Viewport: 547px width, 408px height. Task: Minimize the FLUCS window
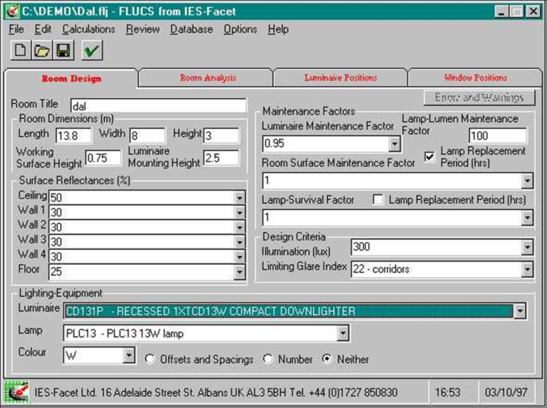pyautogui.click(x=501, y=12)
